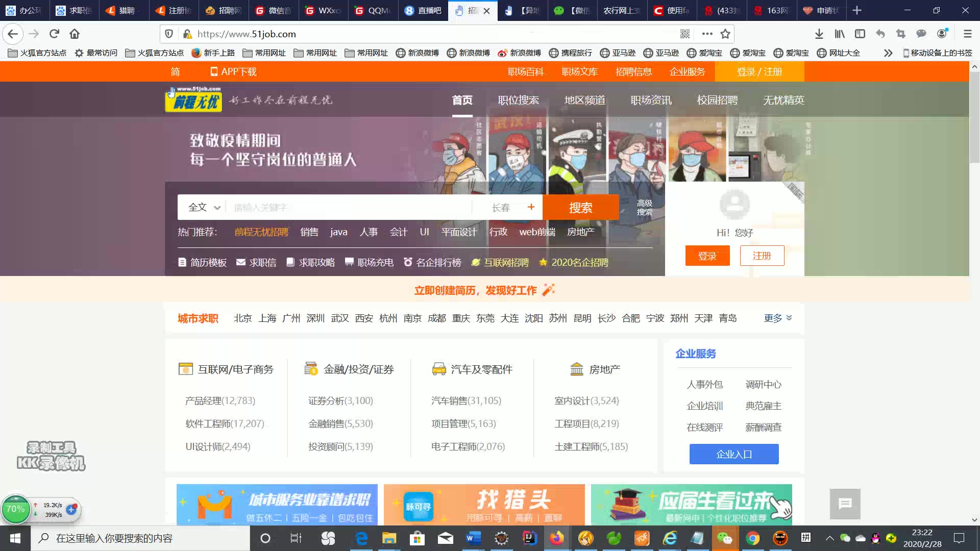
Task: Expand 更多 cities list
Action: click(778, 318)
